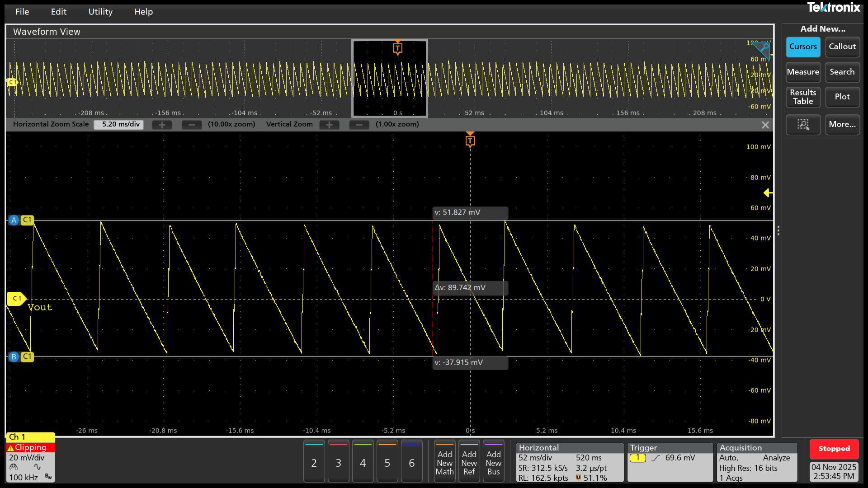Select the yellow trigger level arrow indicator
868x488 pixels.
pos(768,193)
